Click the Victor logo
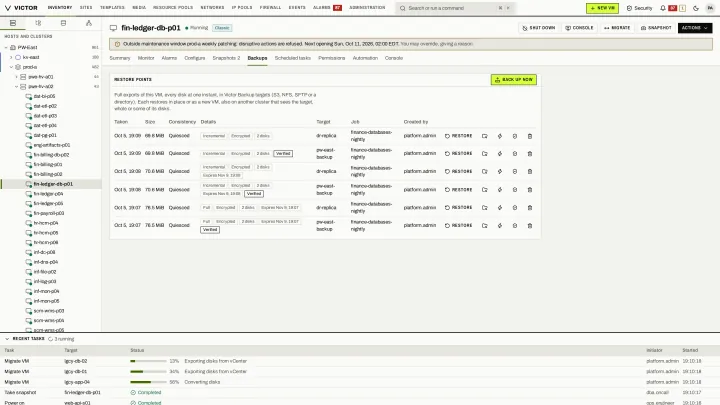Image resolution: width=720 pixels, height=405 pixels. click(21, 8)
